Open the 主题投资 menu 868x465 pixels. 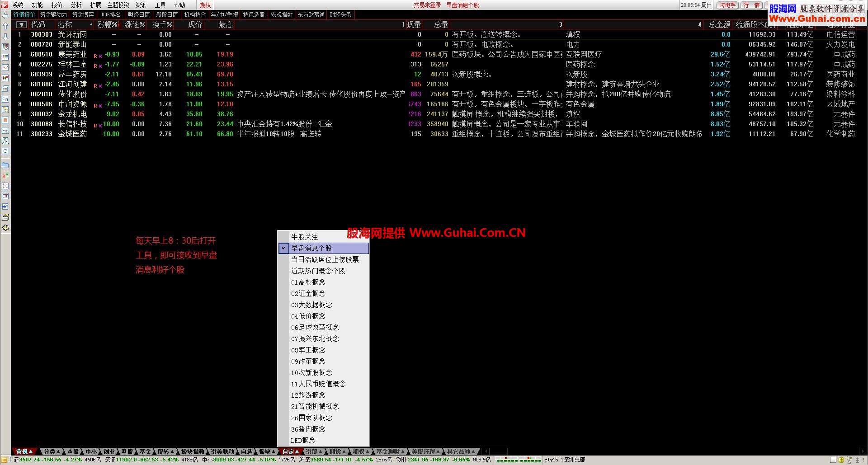click(x=118, y=5)
